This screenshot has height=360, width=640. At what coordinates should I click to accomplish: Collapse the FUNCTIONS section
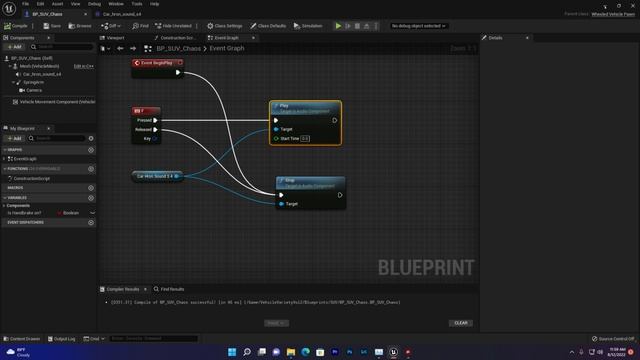click(x=4, y=169)
